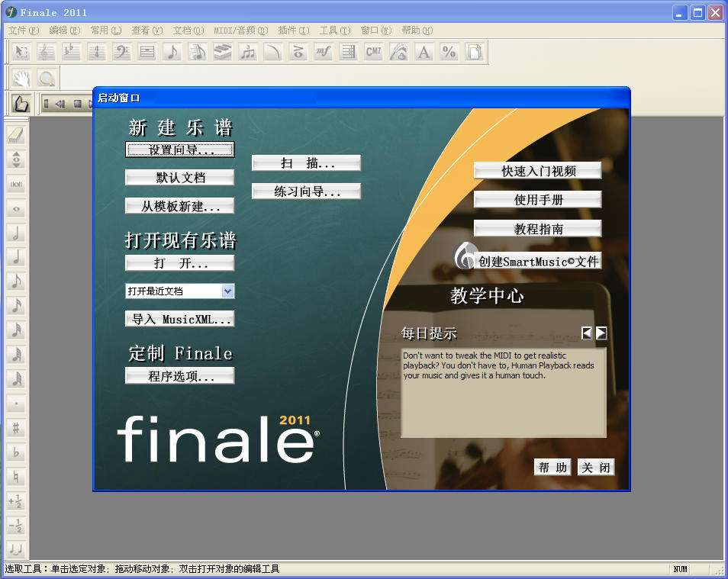The width and height of the screenshot is (728, 579).
Task: Select the Selection tool in toolbar
Action: [x=21, y=52]
